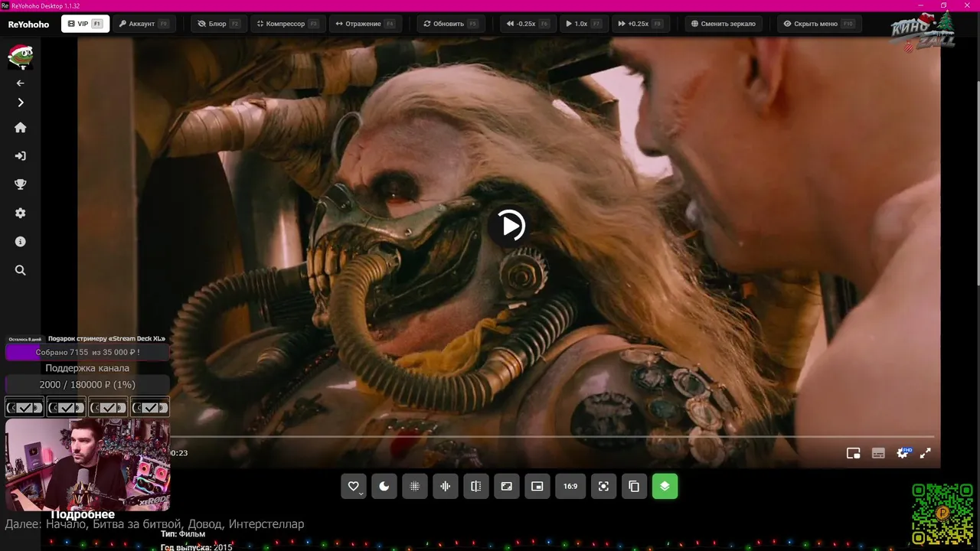Screen dimensions: 980x551
Task: Open player quality settings gear FHD
Action: click(903, 452)
